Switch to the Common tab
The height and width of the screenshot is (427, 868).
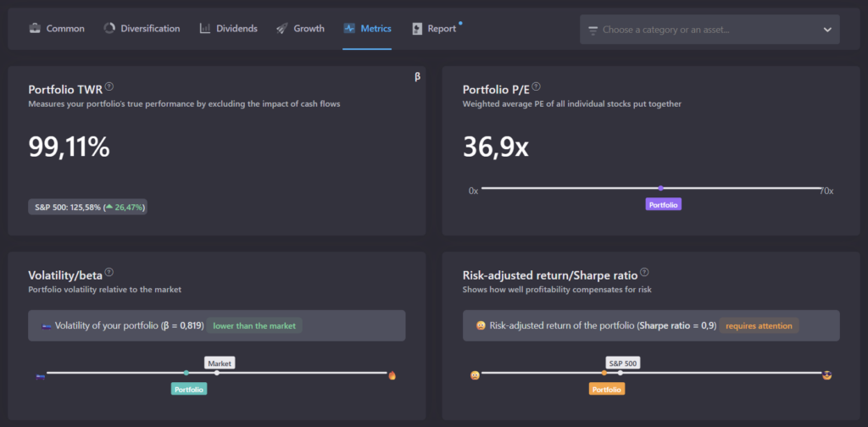tap(57, 29)
